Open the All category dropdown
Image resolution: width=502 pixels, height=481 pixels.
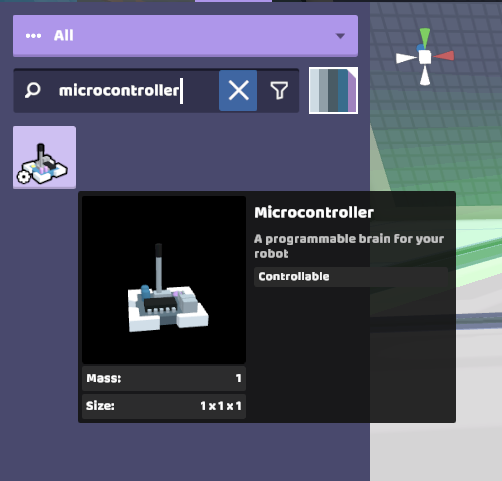point(185,36)
